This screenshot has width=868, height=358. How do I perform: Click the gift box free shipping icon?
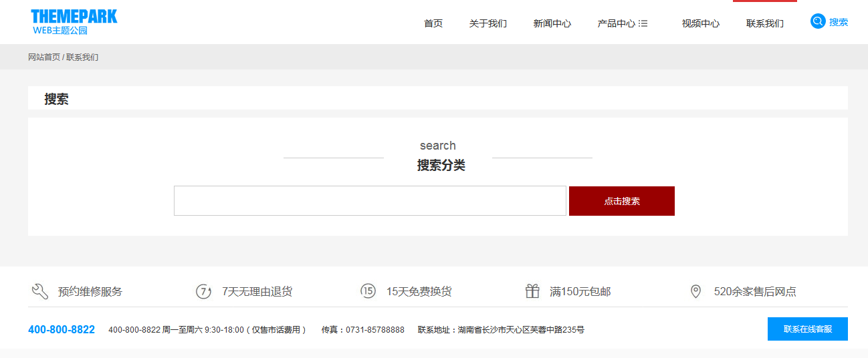(532, 291)
